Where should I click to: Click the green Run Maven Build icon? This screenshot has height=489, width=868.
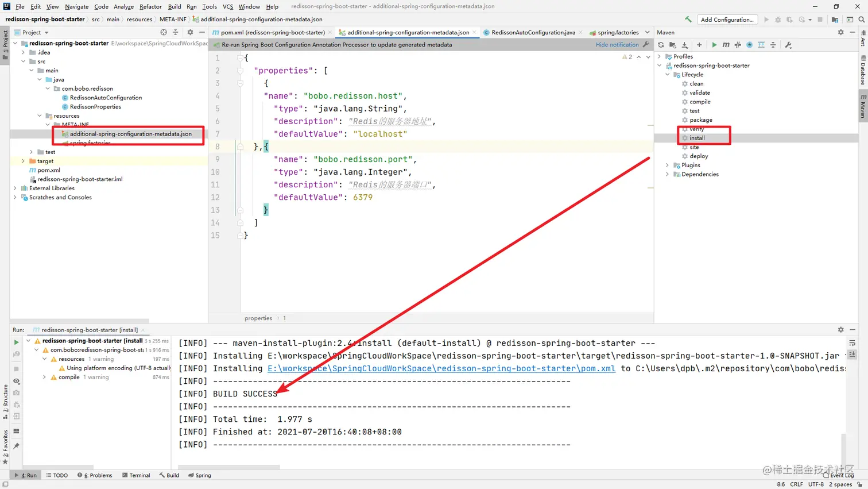[714, 45]
